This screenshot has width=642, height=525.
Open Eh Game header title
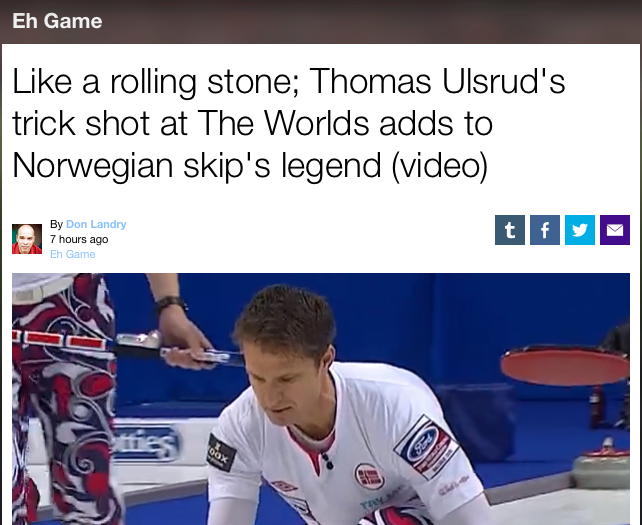coord(57,21)
